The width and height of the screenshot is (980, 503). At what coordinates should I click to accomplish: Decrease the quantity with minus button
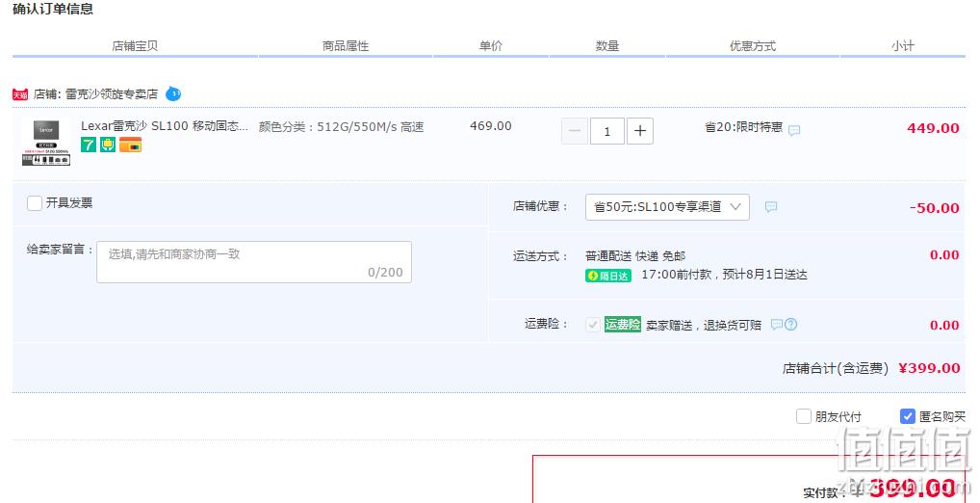pyautogui.click(x=575, y=131)
